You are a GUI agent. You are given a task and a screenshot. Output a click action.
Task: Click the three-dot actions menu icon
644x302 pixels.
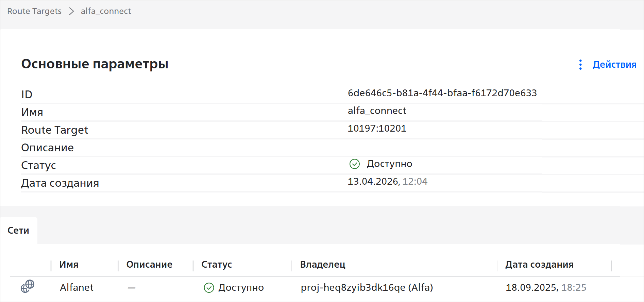(580, 65)
